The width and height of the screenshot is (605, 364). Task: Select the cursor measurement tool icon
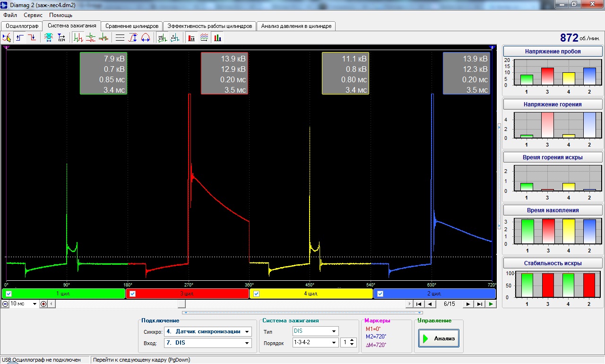point(7,38)
